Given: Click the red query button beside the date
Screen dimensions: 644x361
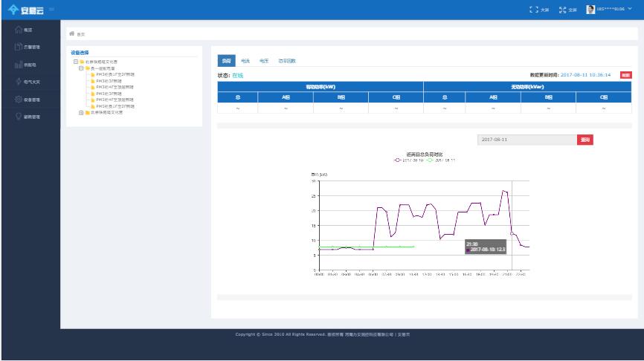Looking at the screenshot, I should tap(585, 140).
